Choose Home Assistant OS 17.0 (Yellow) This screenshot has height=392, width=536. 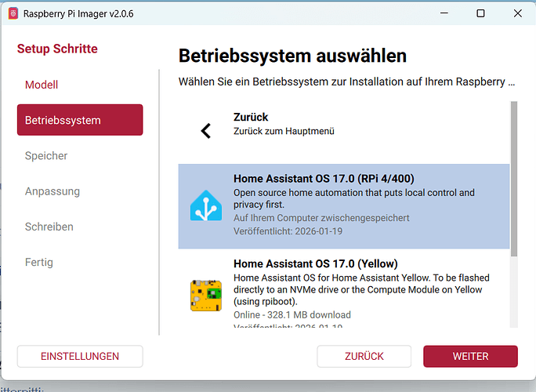click(x=344, y=289)
